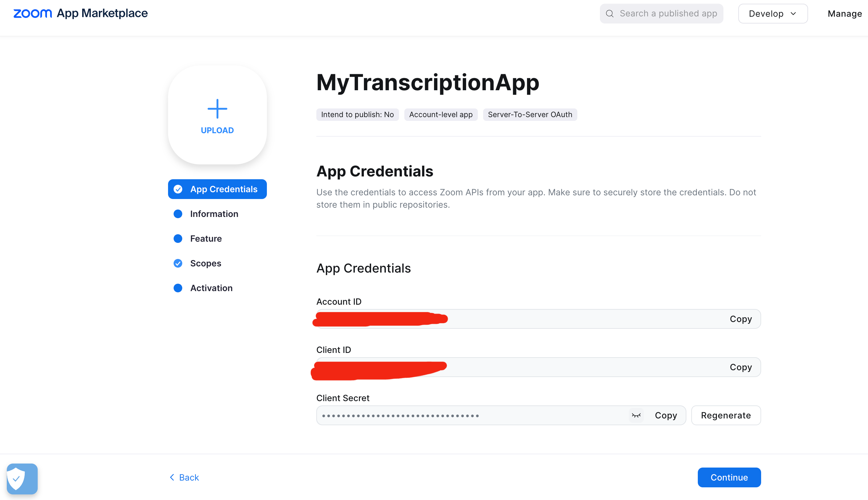Click the Client ID value field
The height and width of the screenshot is (500, 868).
pyautogui.click(x=538, y=367)
